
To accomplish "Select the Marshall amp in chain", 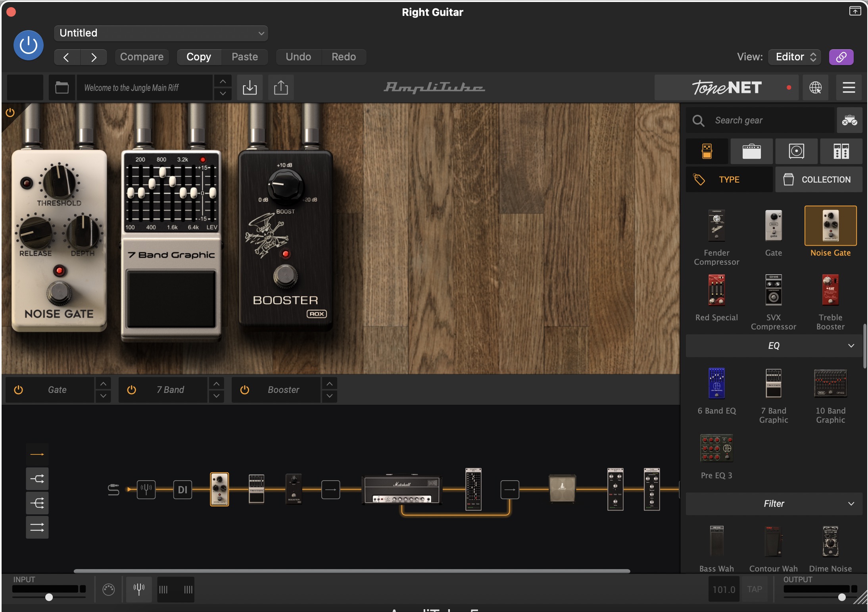I will [x=401, y=489].
